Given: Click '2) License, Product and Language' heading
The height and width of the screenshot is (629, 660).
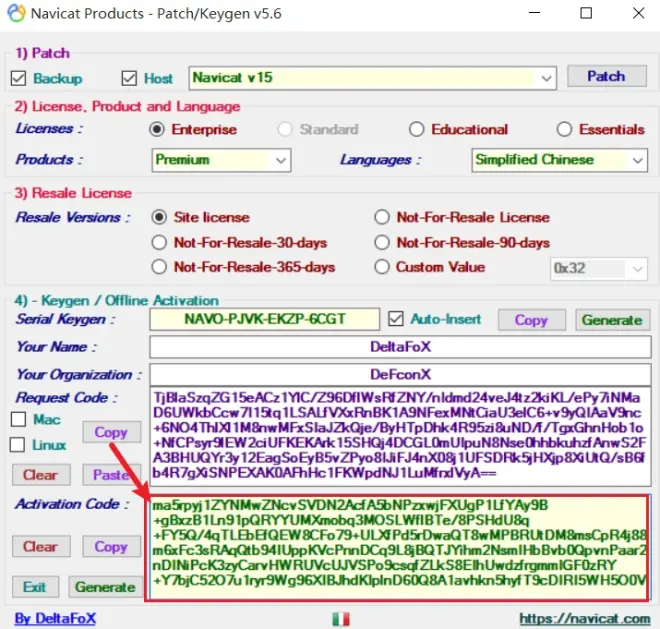Looking at the screenshot, I should 127,107.
